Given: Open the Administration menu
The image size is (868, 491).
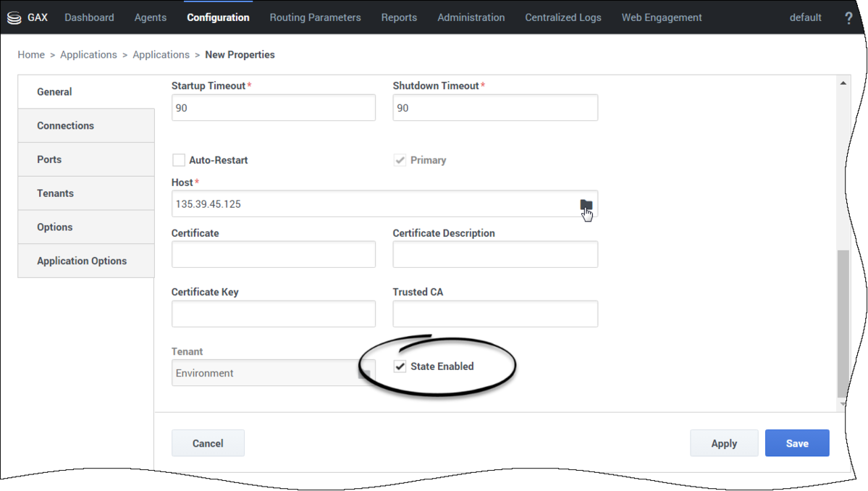Looking at the screenshot, I should tap(471, 17).
